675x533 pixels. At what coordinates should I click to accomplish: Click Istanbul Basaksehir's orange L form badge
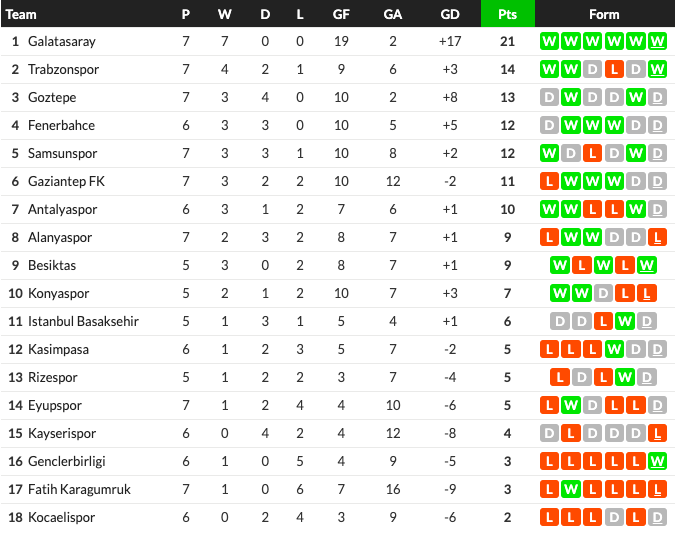click(x=603, y=321)
